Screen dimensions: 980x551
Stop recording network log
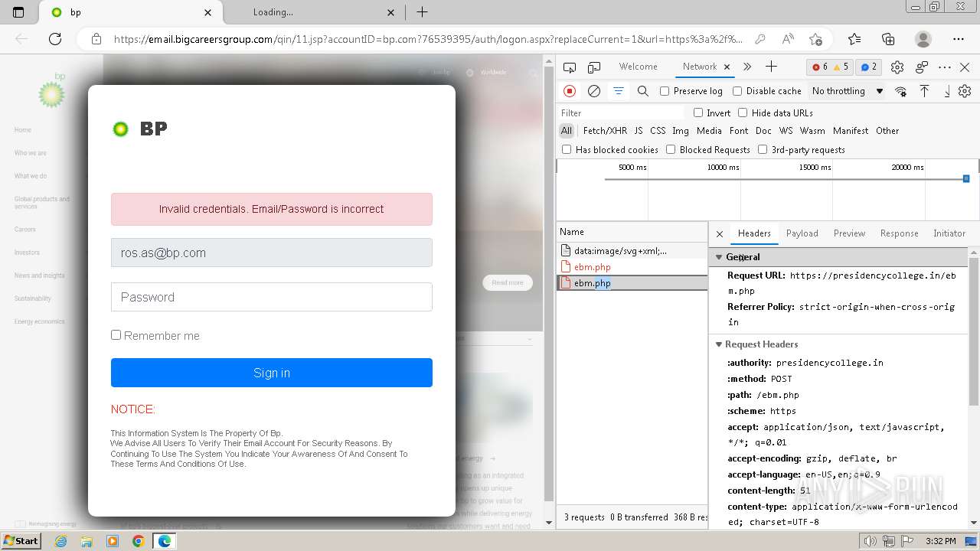pyautogui.click(x=570, y=91)
